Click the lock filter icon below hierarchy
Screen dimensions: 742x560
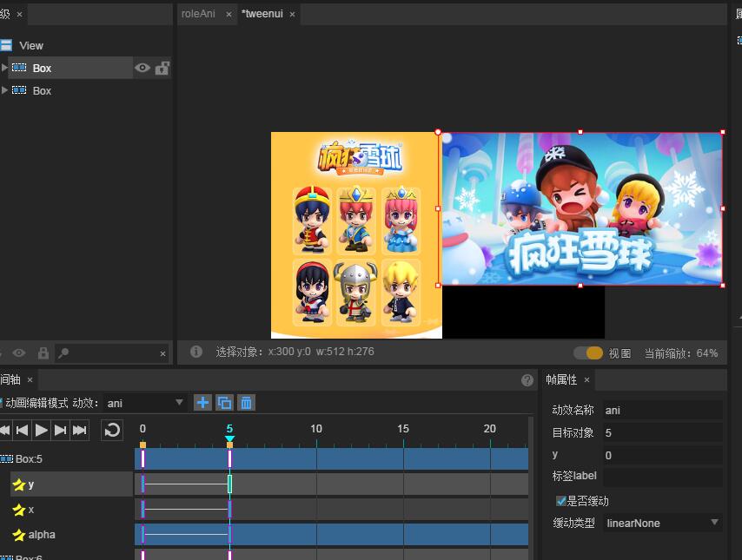(43, 352)
